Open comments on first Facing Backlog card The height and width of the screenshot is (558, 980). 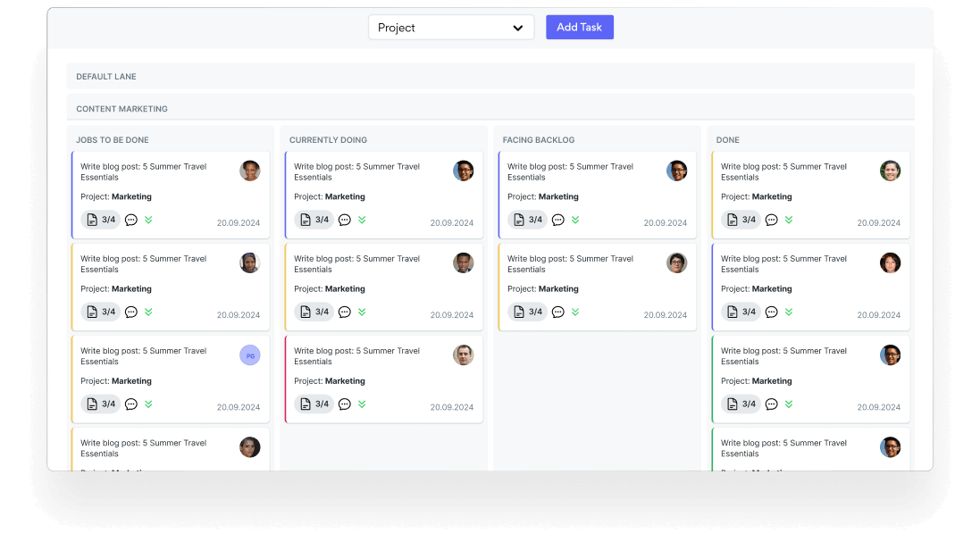[558, 220]
